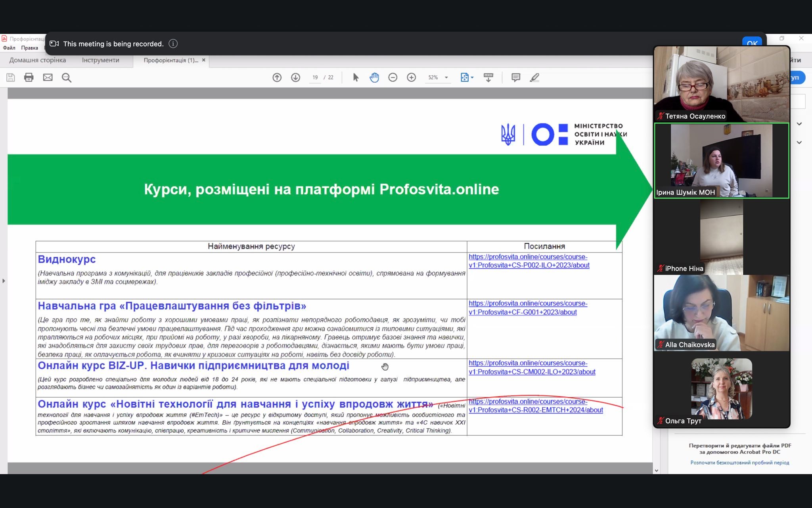Go to previous page with up arrow

(x=277, y=77)
